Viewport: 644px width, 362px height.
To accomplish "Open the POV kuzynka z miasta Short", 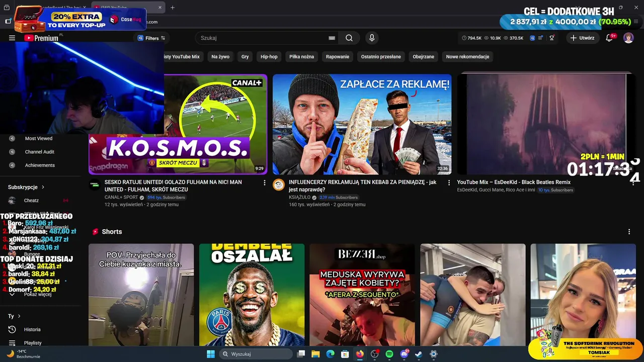I will pos(141,295).
